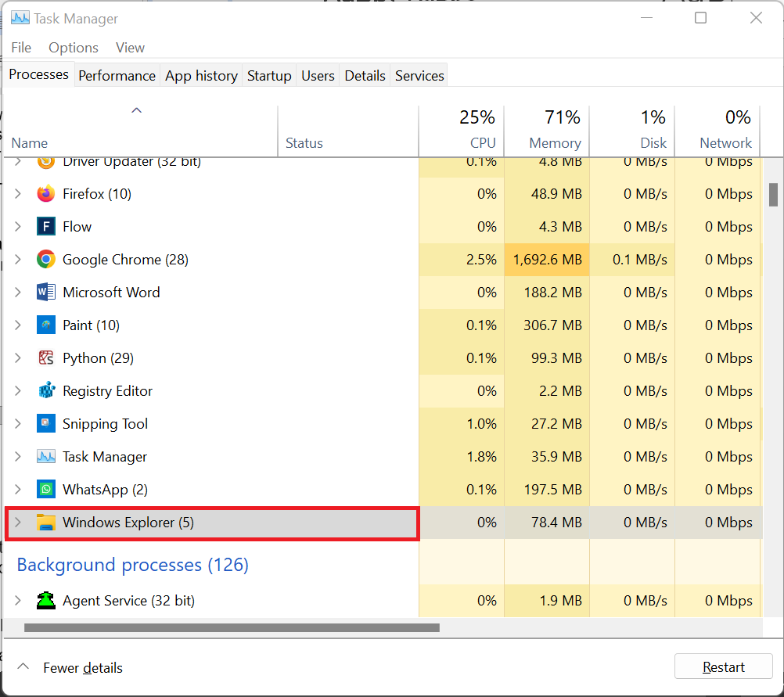Screen dimensions: 784x697
Task: Switch to the Performance tab
Action: (x=117, y=76)
